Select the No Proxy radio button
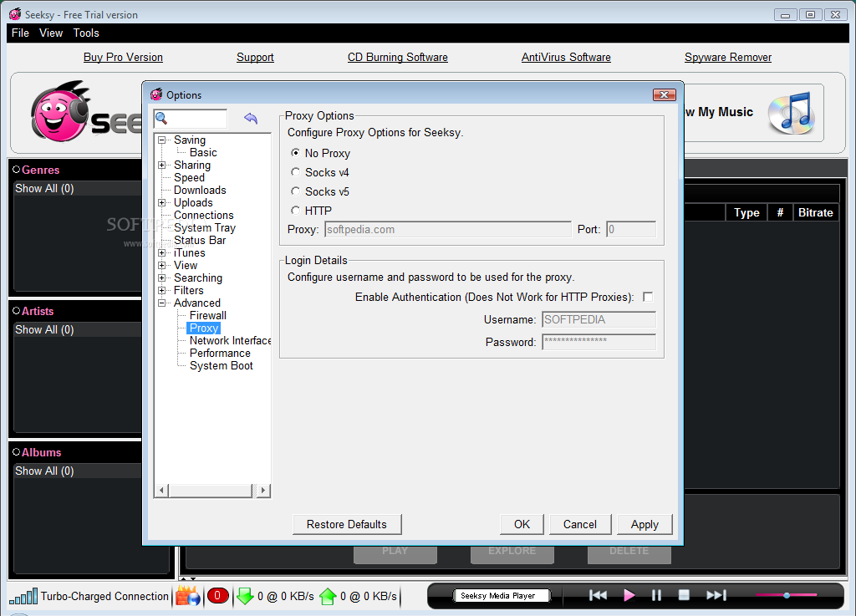The height and width of the screenshot is (616, 856). click(x=295, y=153)
